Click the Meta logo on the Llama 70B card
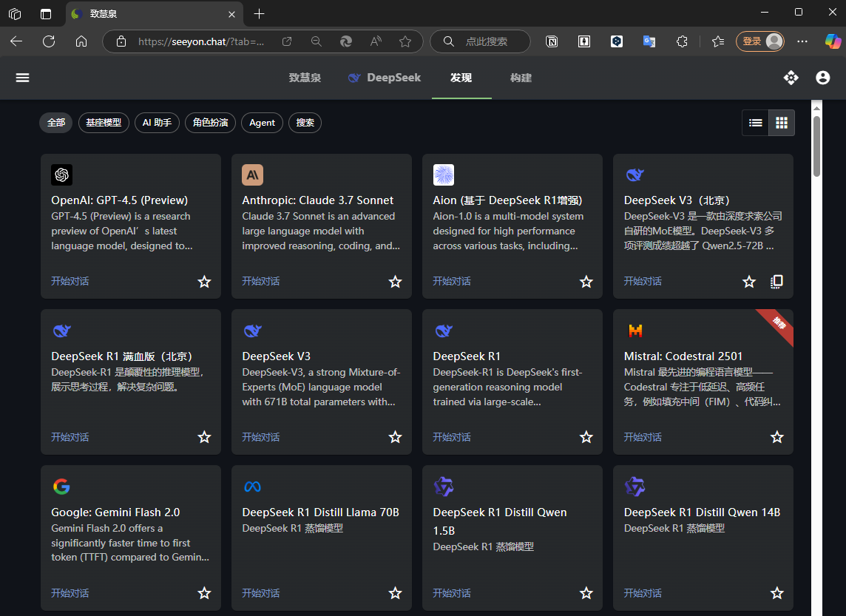The height and width of the screenshot is (616, 846). [252, 487]
